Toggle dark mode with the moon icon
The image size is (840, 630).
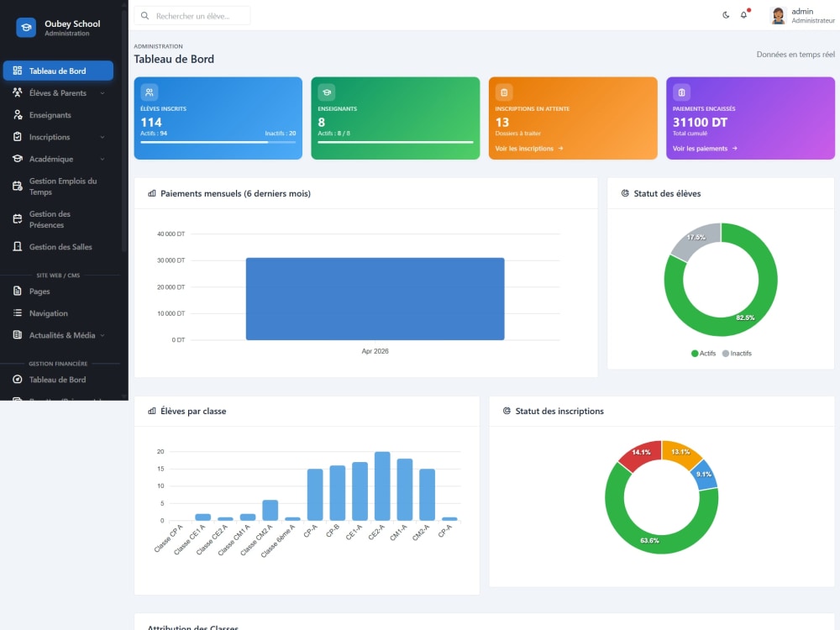tap(726, 15)
